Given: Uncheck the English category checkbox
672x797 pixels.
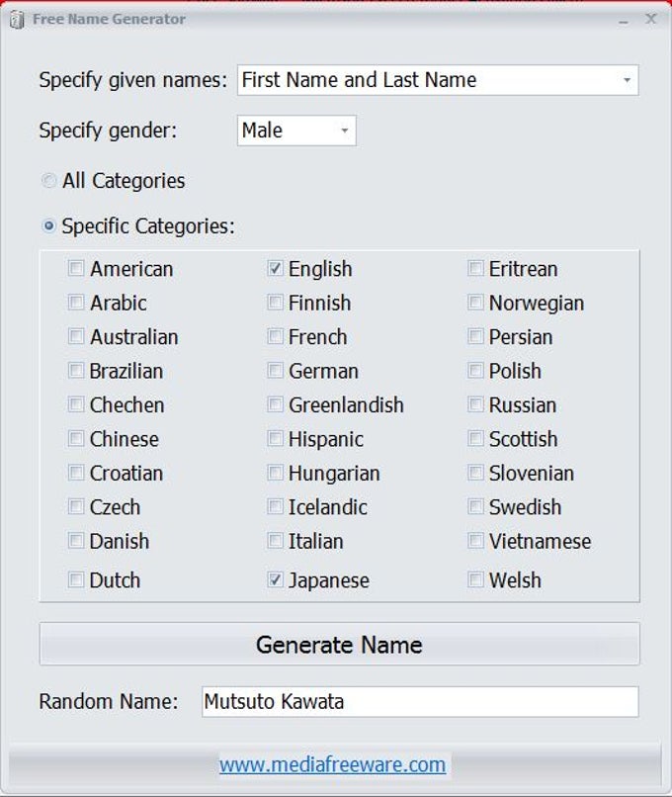Looking at the screenshot, I should 276,269.
